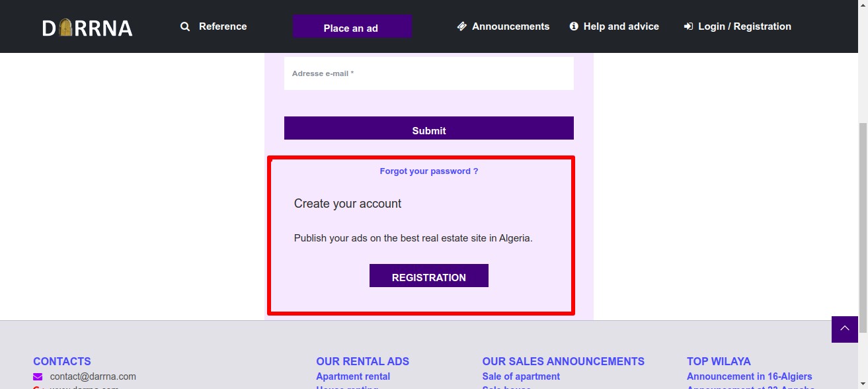Screen dimensions: 868x389
Task: Open the Apartment rental footer link
Action: 353,376
